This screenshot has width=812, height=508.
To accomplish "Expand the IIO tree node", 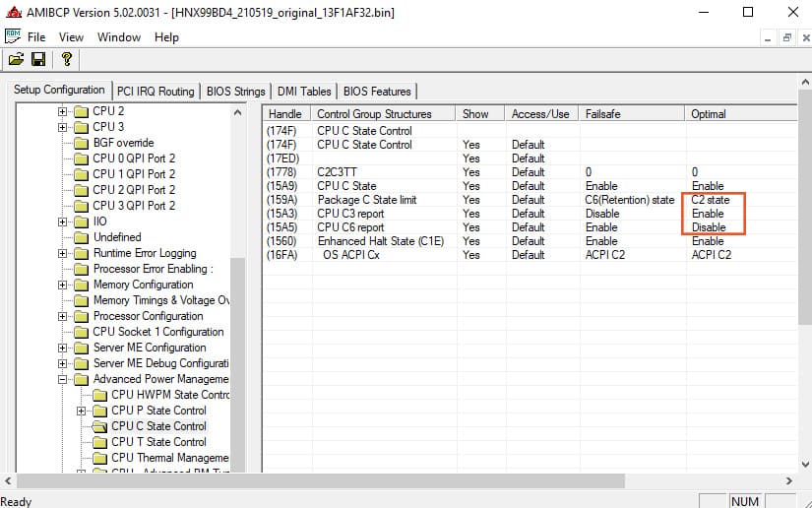I will pyautogui.click(x=63, y=222).
